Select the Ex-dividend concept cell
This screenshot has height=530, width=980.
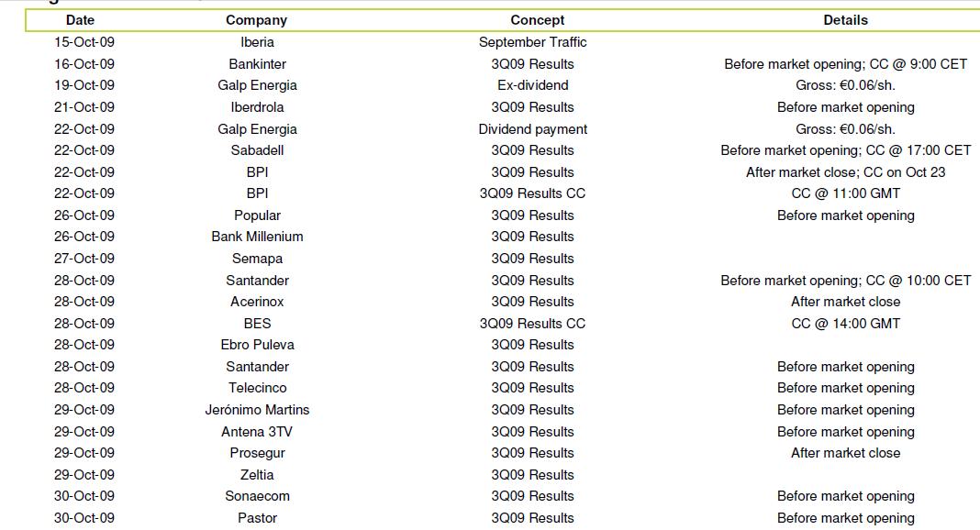pos(532,85)
